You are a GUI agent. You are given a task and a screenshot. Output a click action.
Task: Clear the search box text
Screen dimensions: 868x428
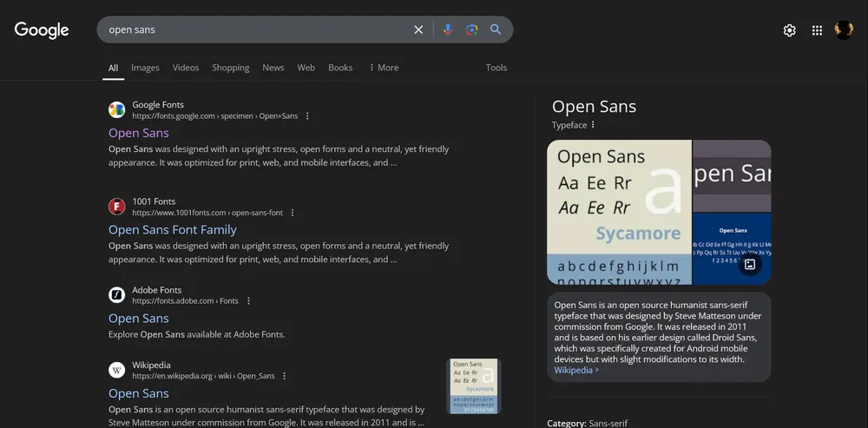coord(418,30)
